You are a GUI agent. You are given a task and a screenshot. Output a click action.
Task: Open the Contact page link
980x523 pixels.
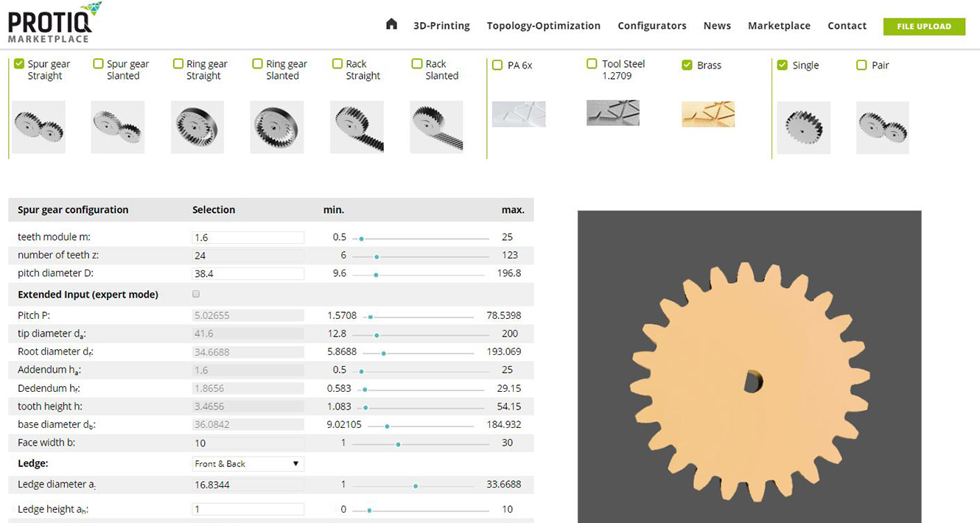point(847,26)
